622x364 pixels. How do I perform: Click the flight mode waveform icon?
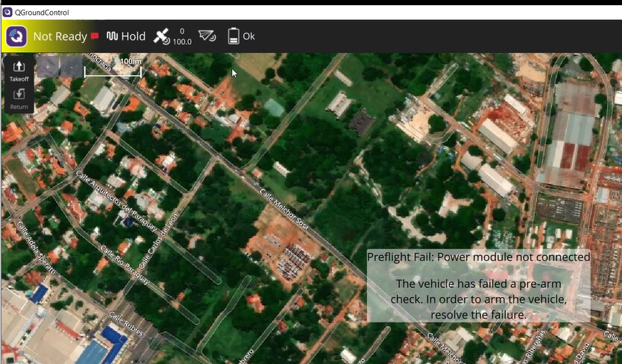(x=113, y=36)
